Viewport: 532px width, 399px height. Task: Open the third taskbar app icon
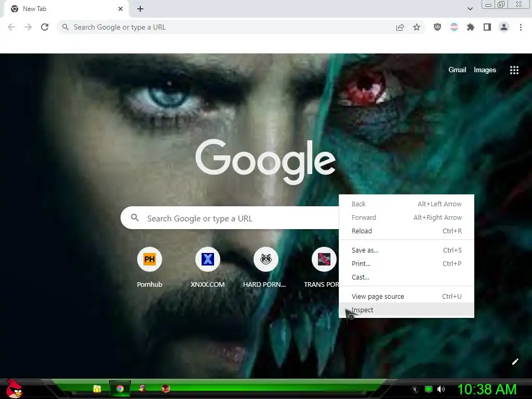pyautogui.click(x=142, y=389)
